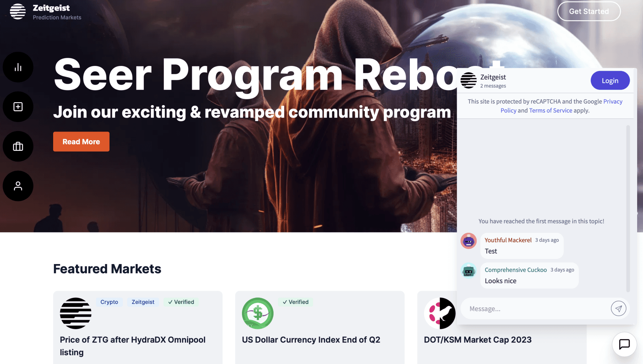This screenshot has width=643, height=364.
Task: Open Price of ZTG after HydraDX market
Action: tap(133, 346)
